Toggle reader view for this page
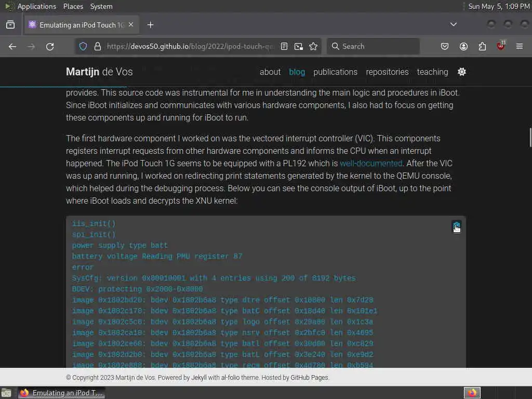Screen dimensions: 532x399 pyautogui.click(x=284, y=46)
